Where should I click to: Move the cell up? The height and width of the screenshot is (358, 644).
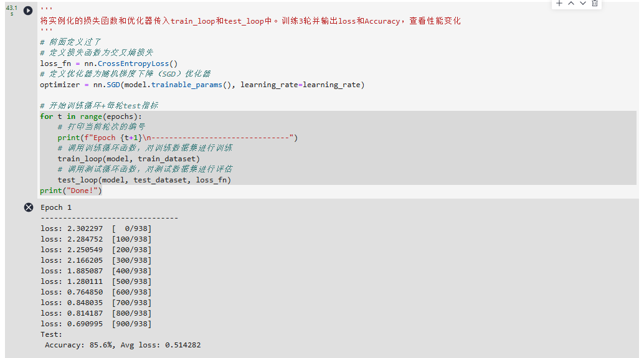tap(571, 3)
